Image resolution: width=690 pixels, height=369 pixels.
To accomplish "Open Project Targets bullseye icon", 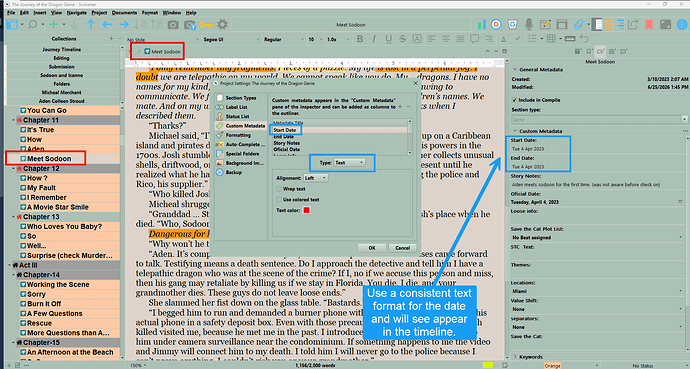I will pyautogui.click(x=496, y=25).
